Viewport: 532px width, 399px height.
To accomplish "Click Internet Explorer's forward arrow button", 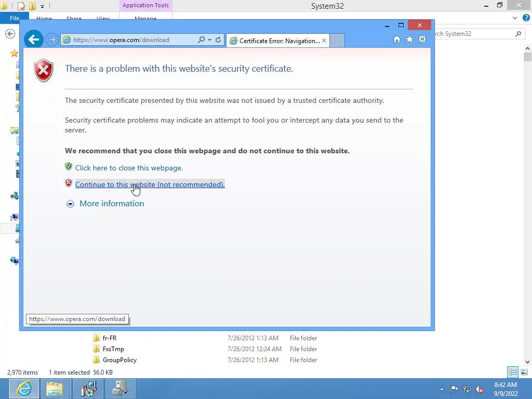I will point(51,39).
